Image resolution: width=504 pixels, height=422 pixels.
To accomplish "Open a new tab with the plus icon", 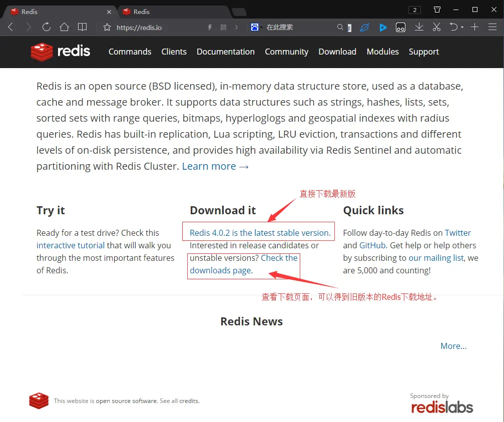I will (x=475, y=27).
